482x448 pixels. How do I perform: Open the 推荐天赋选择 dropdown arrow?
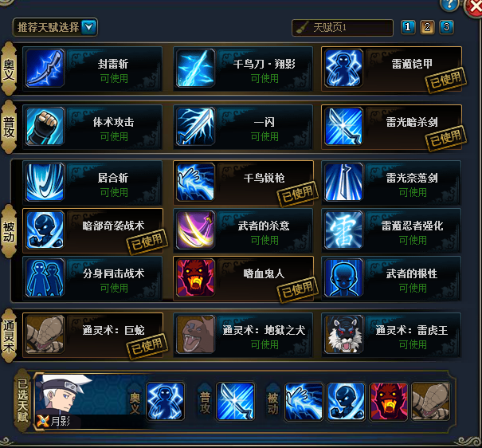(x=89, y=27)
